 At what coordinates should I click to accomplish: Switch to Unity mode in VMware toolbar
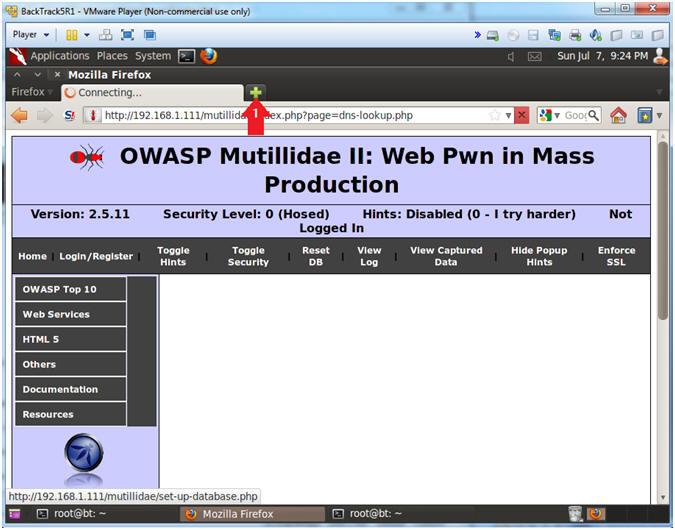pyautogui.click(x=150, y=35)
